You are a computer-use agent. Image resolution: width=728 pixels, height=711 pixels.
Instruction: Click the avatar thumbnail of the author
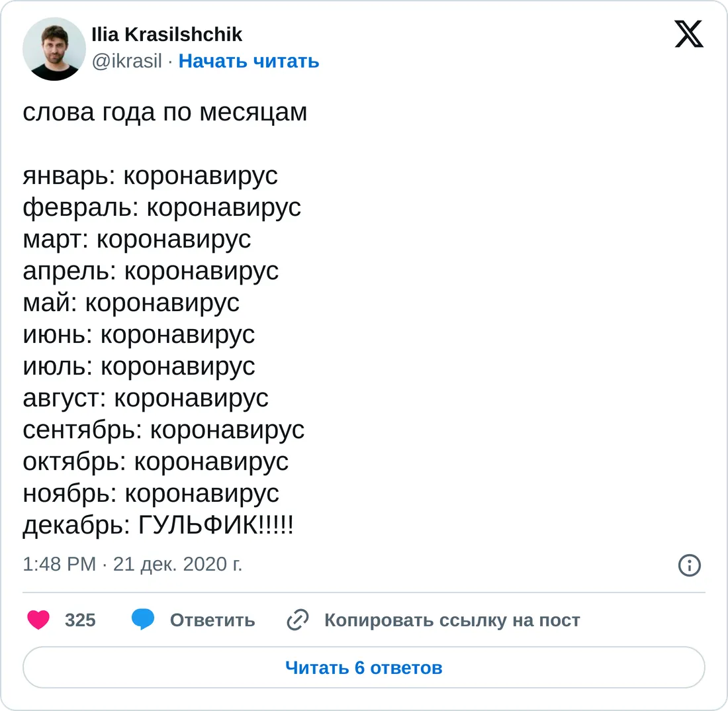point(54,48)
